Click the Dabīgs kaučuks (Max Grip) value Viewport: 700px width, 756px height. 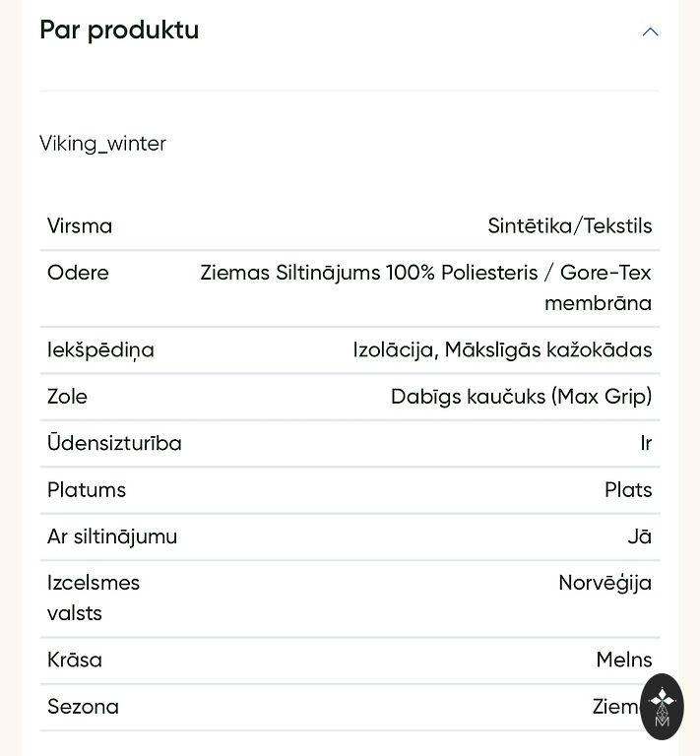pyautogui.click(x=521, y=397)
